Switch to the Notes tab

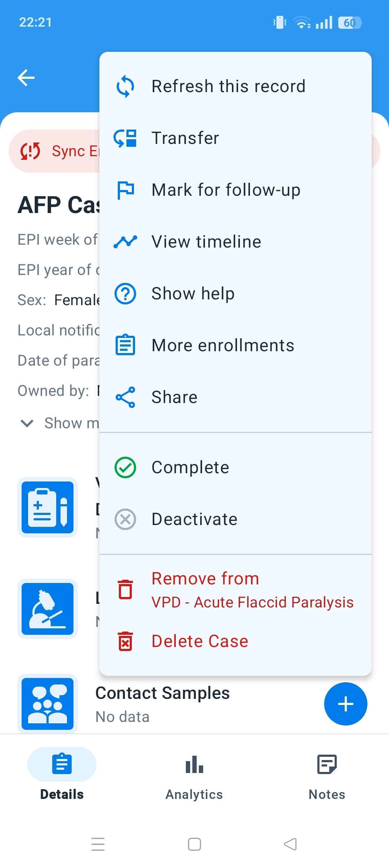click(x=327, y=774)
